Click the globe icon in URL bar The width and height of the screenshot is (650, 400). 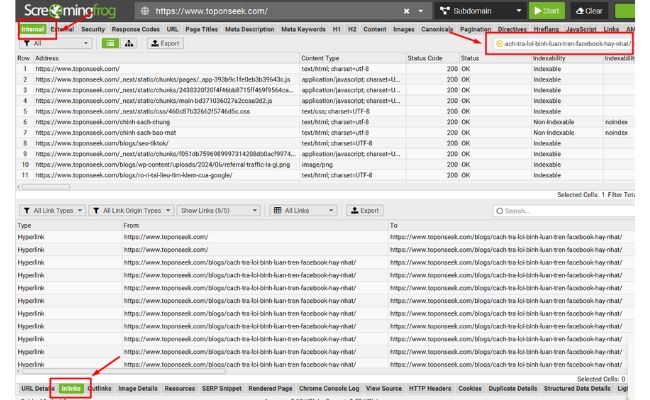[145, 11]
